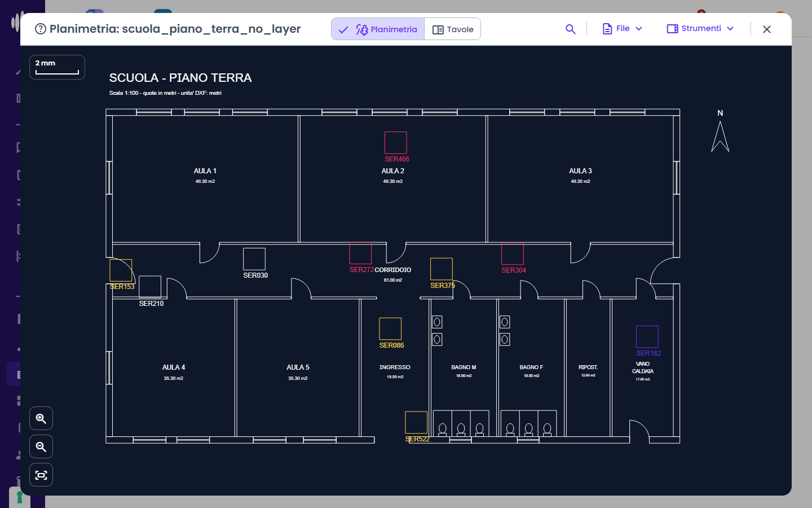Image resolution: width=812 pixels, height=508 pixels.
Task: Select the SER086 marker in Ingresso
Action: click(x=390, y=329)
